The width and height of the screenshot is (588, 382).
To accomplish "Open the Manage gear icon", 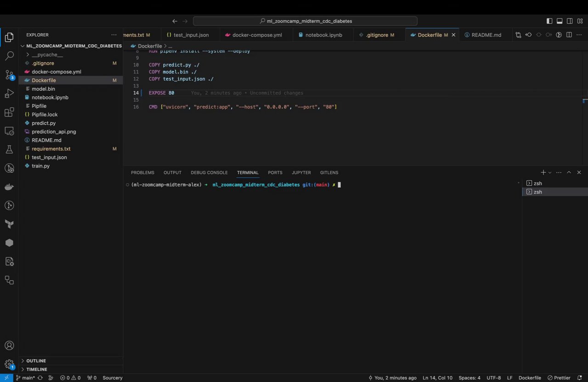I will click(9, 365).
